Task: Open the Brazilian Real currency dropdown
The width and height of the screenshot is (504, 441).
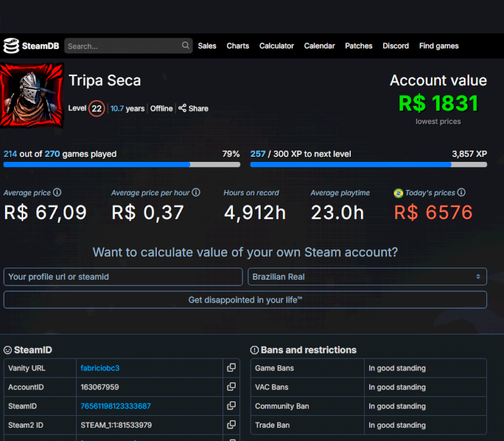Action: click(367, 277)
